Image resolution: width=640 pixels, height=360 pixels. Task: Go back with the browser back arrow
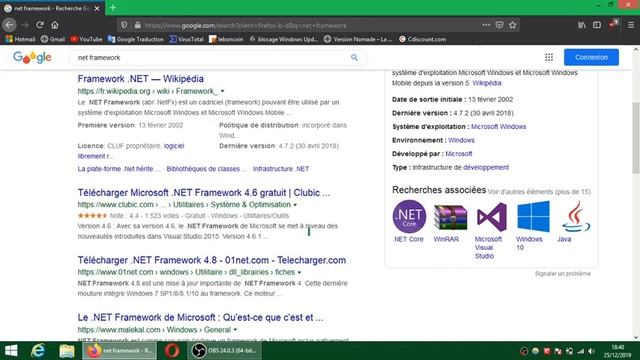pyautogui.click(x=9, y=25)
